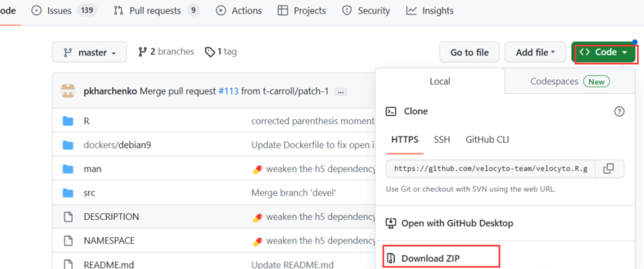Open the Pull requests tab
The width and height of the screenshot is (644, 269).
pos(156,11)
